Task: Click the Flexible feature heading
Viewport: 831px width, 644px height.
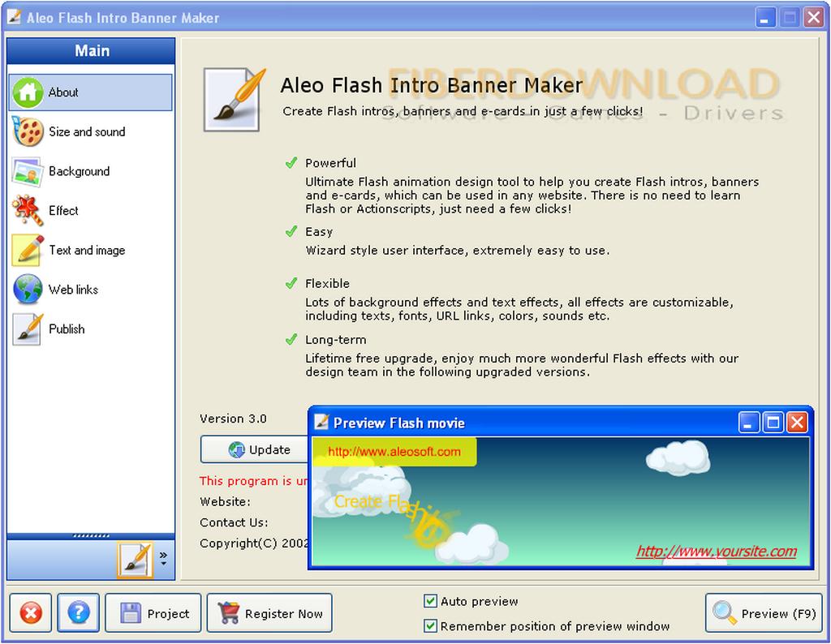Action: coord(328,283)
